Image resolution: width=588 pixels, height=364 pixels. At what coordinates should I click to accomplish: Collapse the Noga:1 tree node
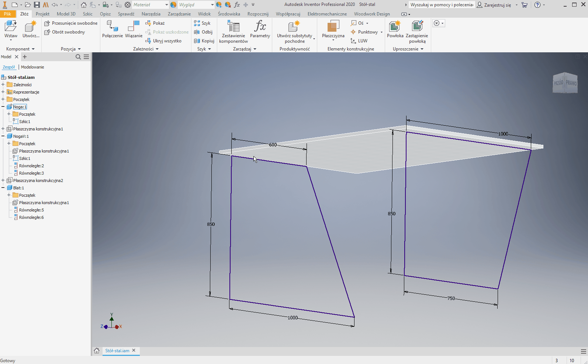pos(3,107)
